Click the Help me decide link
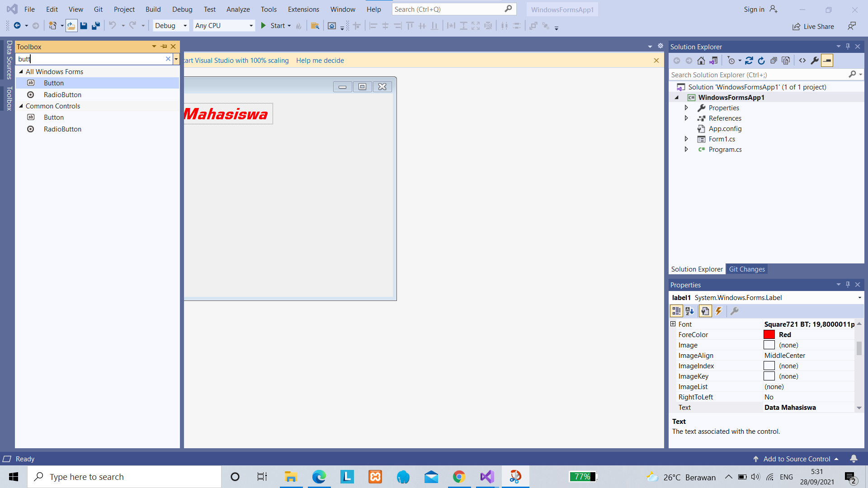 (320, 60)
